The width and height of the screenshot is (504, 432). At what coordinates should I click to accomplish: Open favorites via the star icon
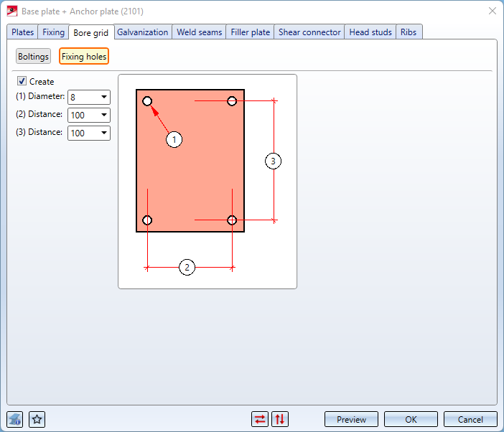point(37,419)
